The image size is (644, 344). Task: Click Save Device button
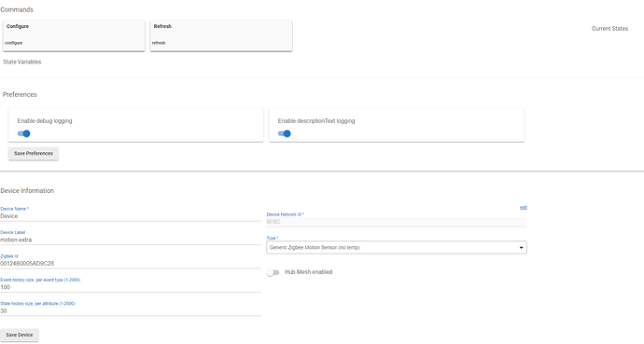point(20,335)
